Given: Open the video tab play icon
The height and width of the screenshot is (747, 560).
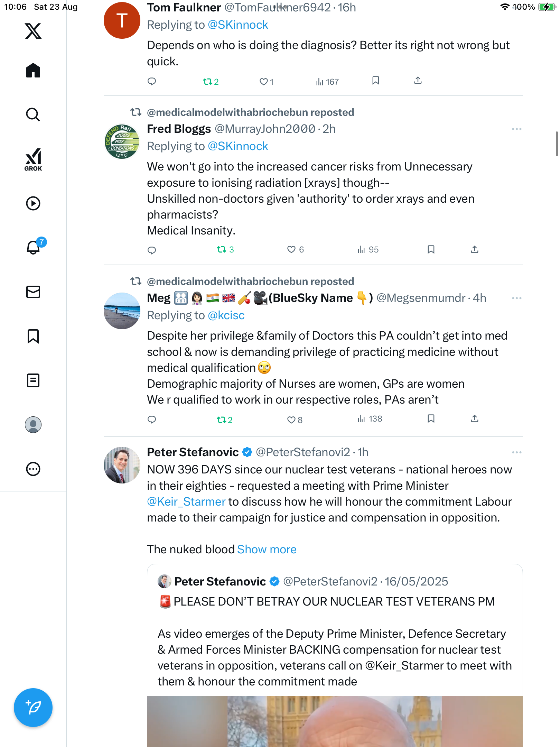Looking at the screenshot, I should click(x=33, y=203).
